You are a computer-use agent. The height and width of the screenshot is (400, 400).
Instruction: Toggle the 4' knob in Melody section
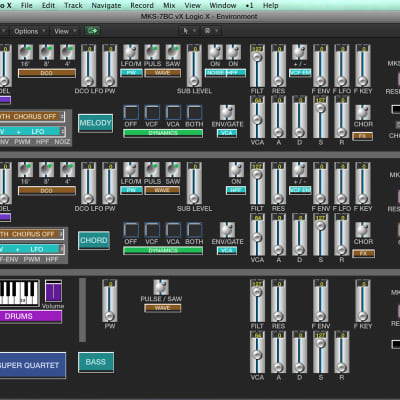point(67,52)
